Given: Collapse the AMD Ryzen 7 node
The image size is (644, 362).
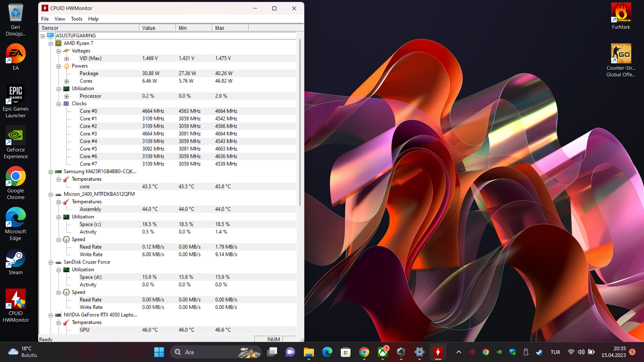Looking at the screenshot, I should 51,44.
